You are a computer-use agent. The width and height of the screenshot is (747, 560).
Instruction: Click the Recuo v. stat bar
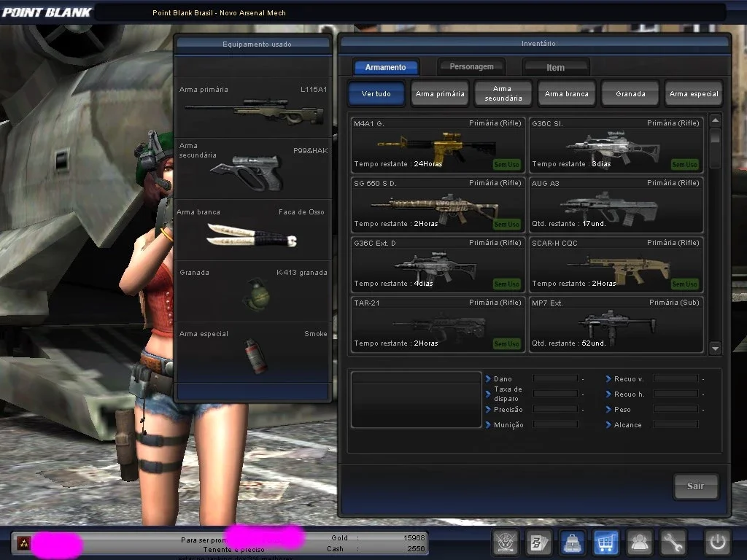[x=676, y=378]
